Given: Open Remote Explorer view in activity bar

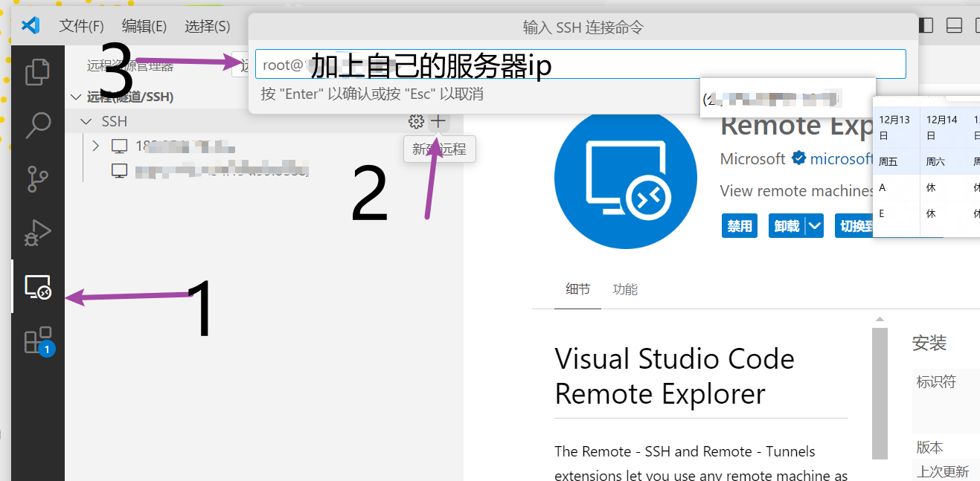Looking at the screenshot, I should click(x=38, y=287).
